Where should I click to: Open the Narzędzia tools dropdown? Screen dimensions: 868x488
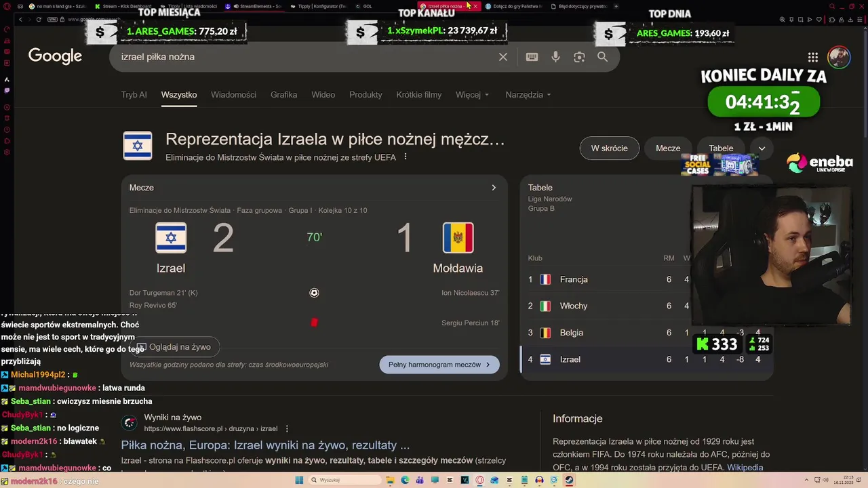pos(528,95)
